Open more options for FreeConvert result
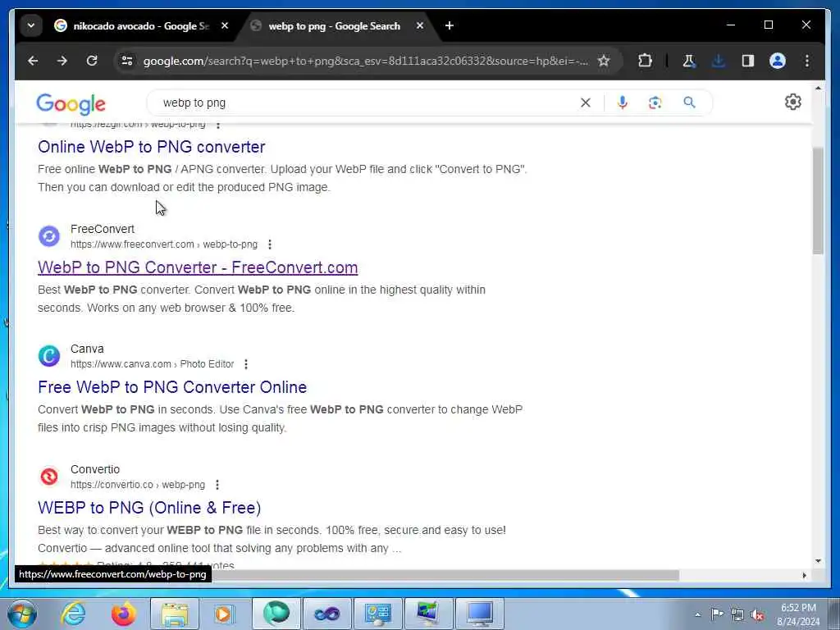The height and width of the screenshot is (630, 840). [269, 244]
